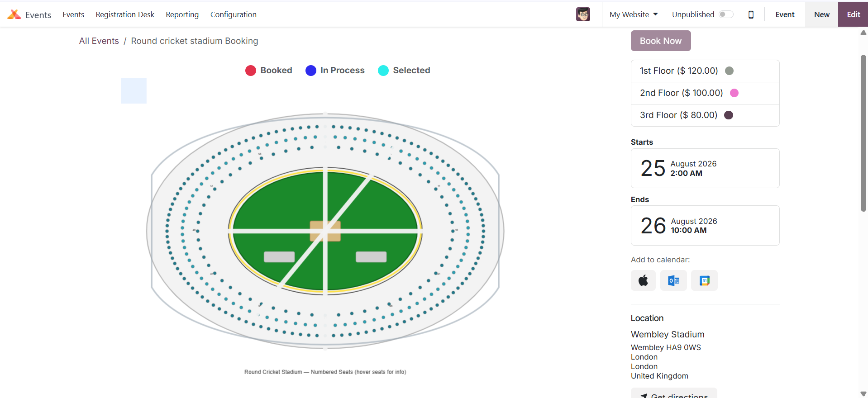Open the Configuration menu

234,14
